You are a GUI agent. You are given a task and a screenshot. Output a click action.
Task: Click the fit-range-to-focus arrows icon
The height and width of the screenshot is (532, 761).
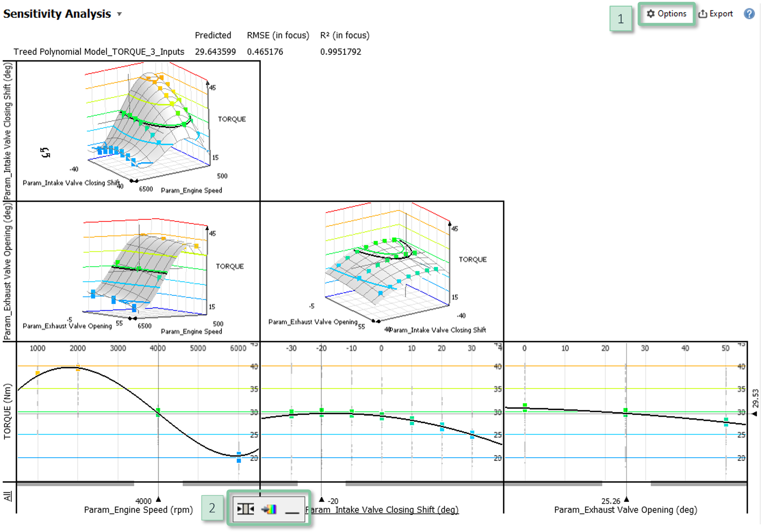pos(245,508)
